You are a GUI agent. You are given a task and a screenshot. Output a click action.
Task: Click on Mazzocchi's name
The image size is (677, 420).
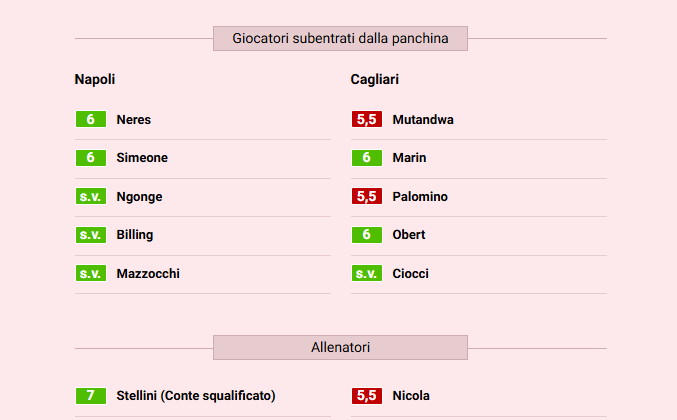(x=148, y=274)
